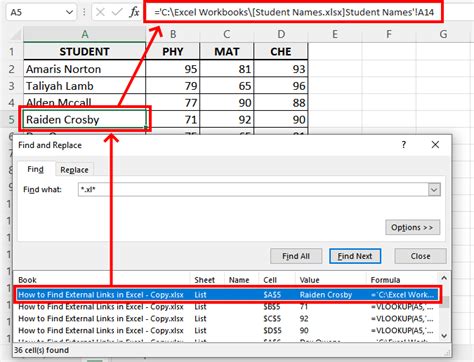Sort results by Value column header
The width and height of the screenshot is (474, 362).
[x=331, y=280]
